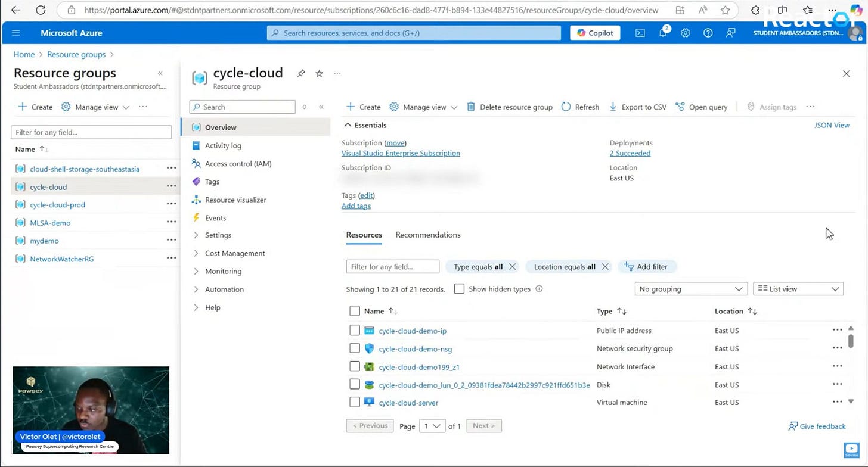Check the select-all resources checkbox

coord(355,311)
